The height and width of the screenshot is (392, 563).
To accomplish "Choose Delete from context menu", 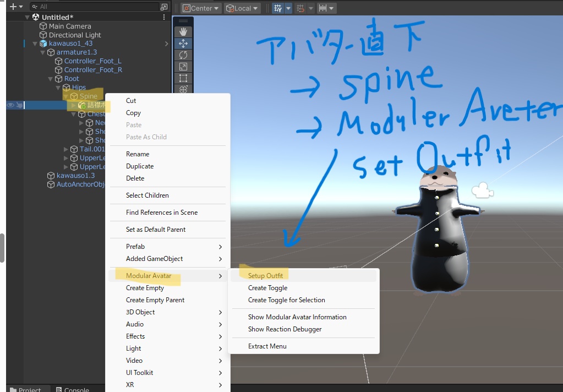I will click(135, 178).
